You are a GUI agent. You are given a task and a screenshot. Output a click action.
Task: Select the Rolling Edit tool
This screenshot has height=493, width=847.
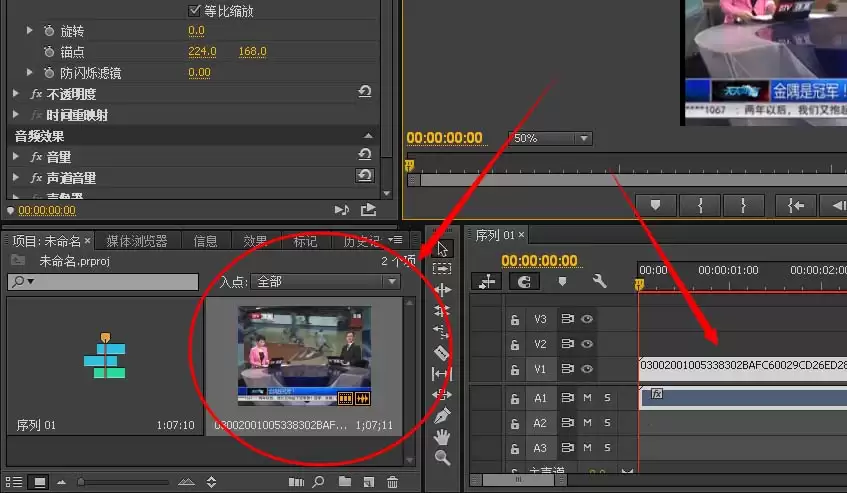442,310
